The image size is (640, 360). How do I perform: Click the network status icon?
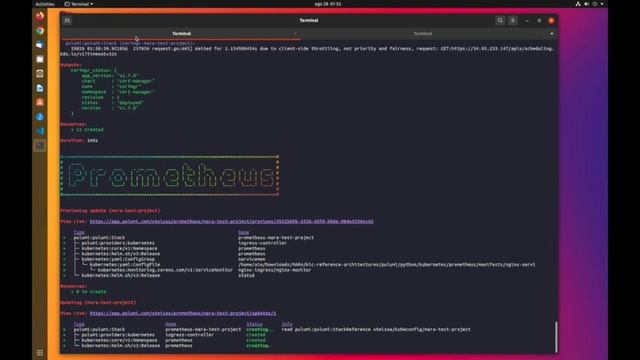pyautogui.click(x=578, y=4)
